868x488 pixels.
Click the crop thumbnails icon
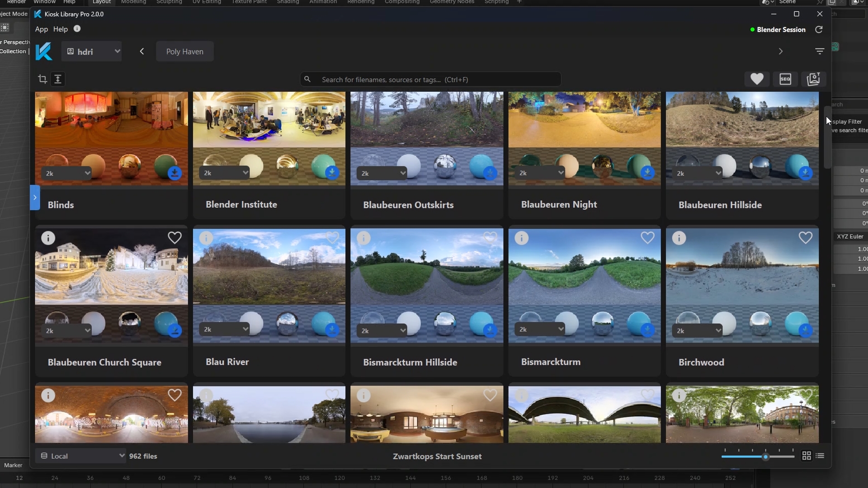(42, 79)
